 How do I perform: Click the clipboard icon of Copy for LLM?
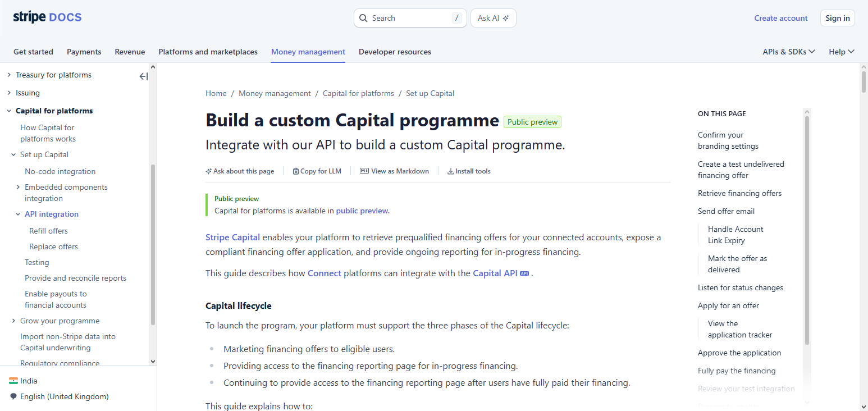[296, 171]
